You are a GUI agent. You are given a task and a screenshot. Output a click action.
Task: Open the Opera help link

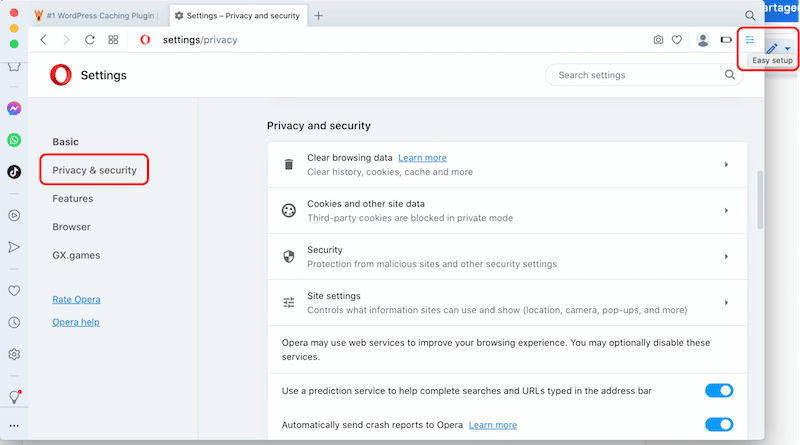(x=76, y=322)
